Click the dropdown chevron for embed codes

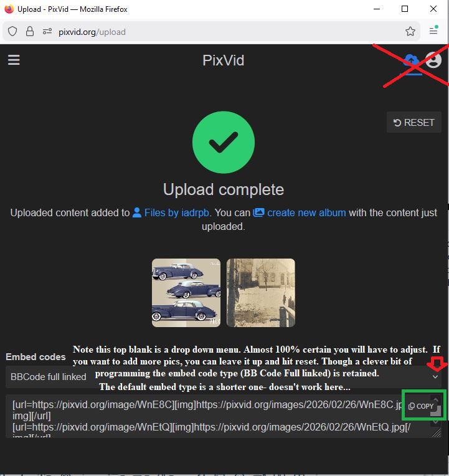[x=435, y=377]
